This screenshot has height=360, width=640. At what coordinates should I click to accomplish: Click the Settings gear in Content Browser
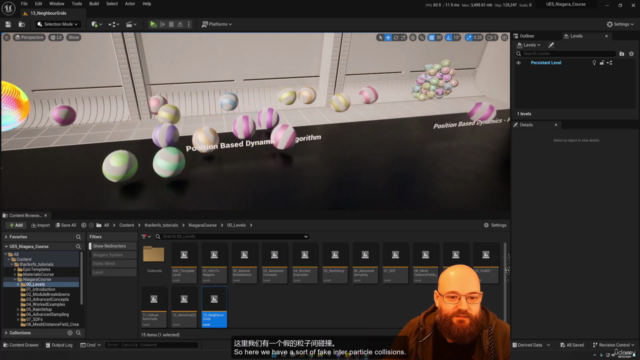coord(495,225)
